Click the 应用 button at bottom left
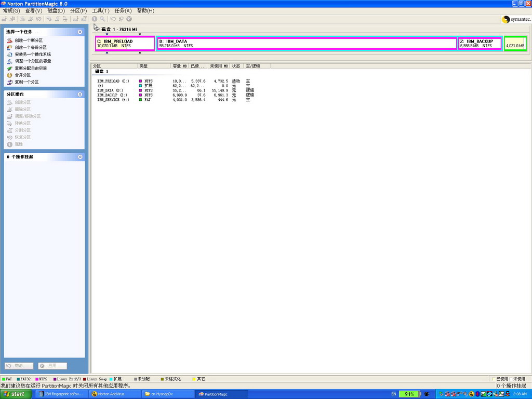532x399 pixels. click(x=52, y=366)
